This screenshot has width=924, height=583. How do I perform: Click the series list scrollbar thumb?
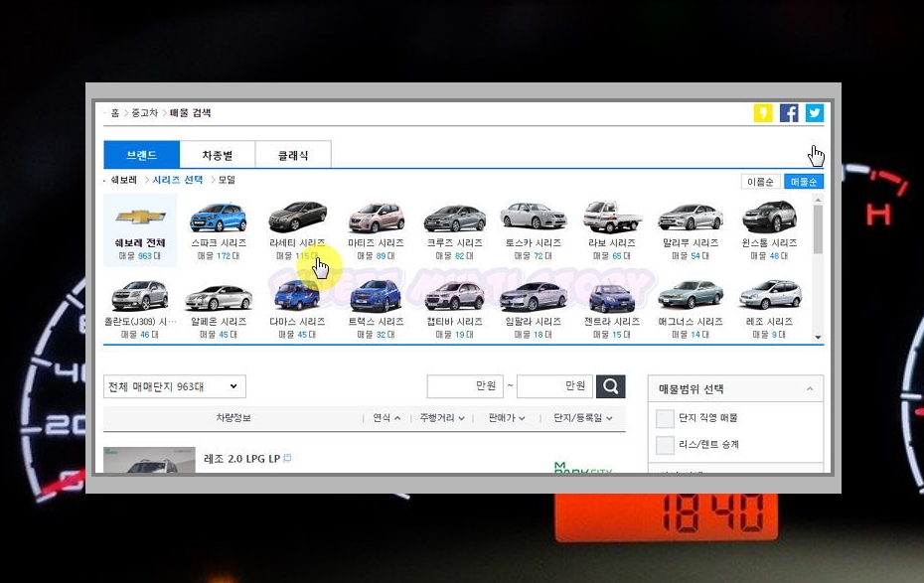click(818, 229)
